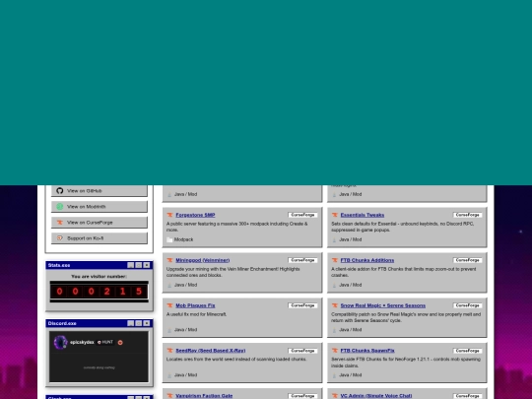The image size is (532, 399).
Task: Click Java icon on Mininggod card
Action: tap(169, 285)
